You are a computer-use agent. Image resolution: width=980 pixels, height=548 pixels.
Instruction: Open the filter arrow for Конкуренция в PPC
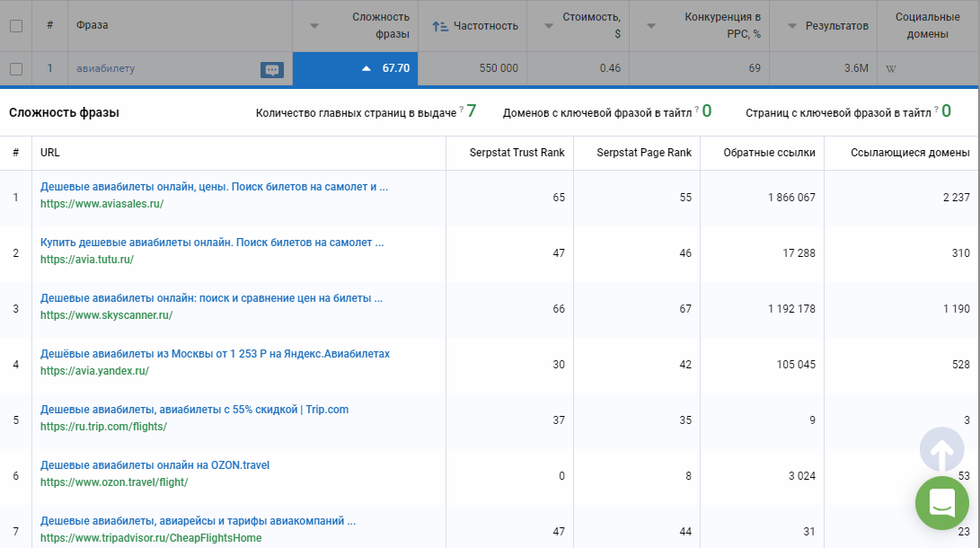click(x=651, y=26)
